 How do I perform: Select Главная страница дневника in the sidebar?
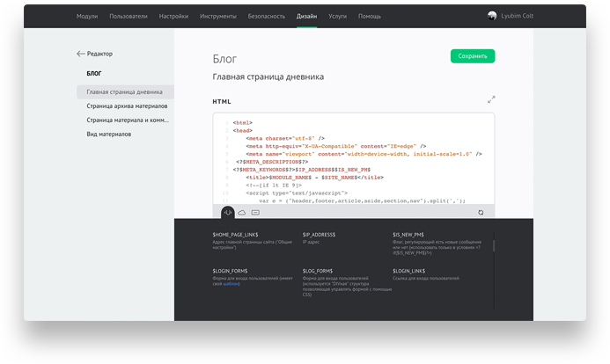pos(125,92)
